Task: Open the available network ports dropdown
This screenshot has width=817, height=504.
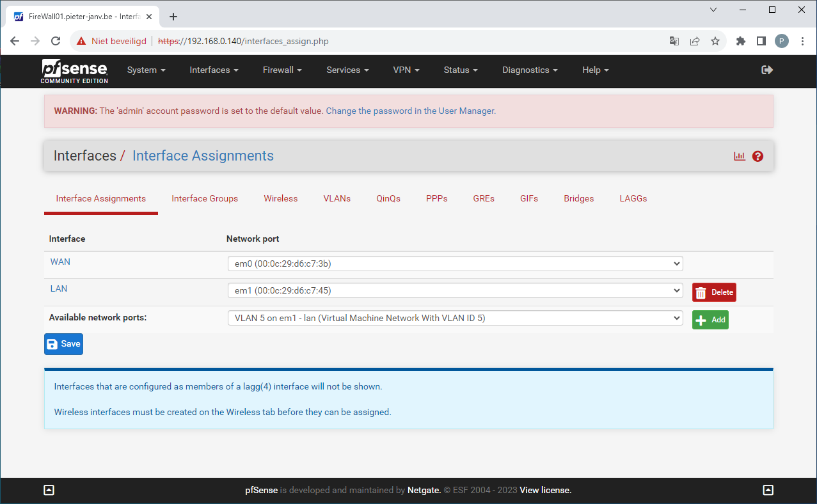Action: (455, 318)
